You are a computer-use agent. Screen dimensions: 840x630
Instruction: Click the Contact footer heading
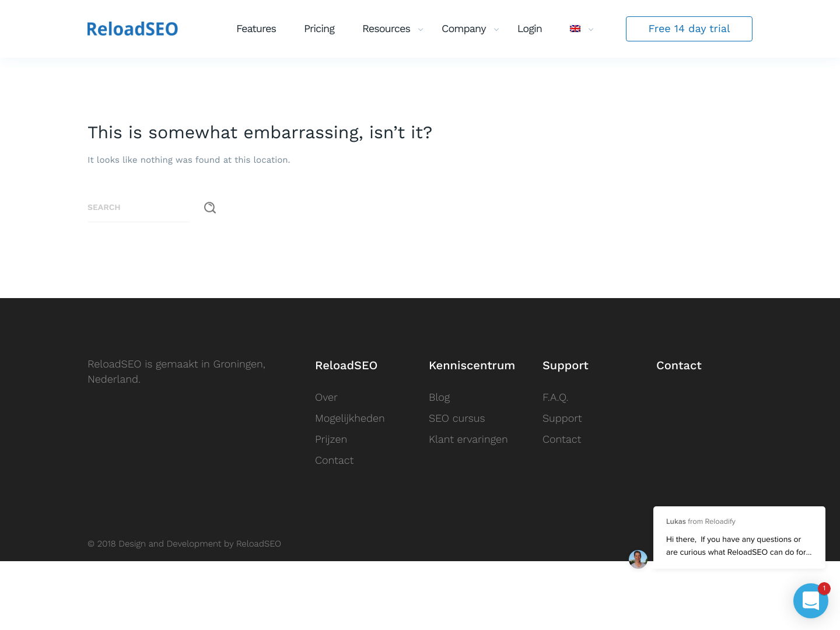678,365
